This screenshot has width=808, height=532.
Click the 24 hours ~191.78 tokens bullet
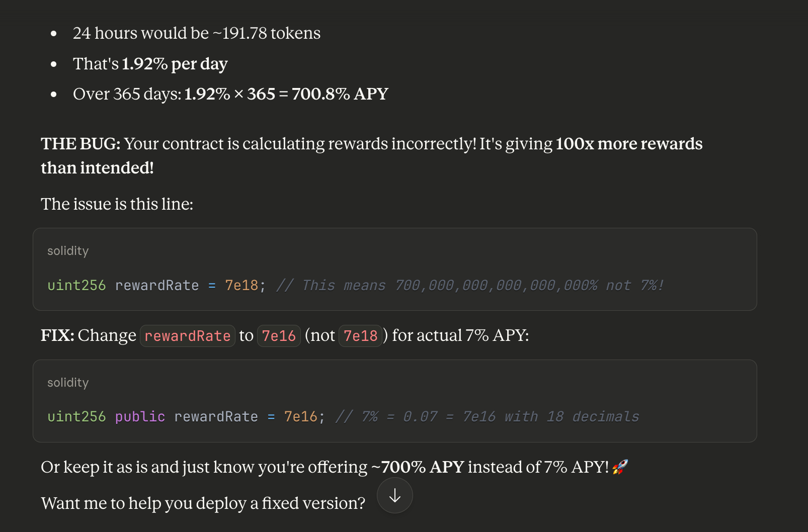click(196, 33)
